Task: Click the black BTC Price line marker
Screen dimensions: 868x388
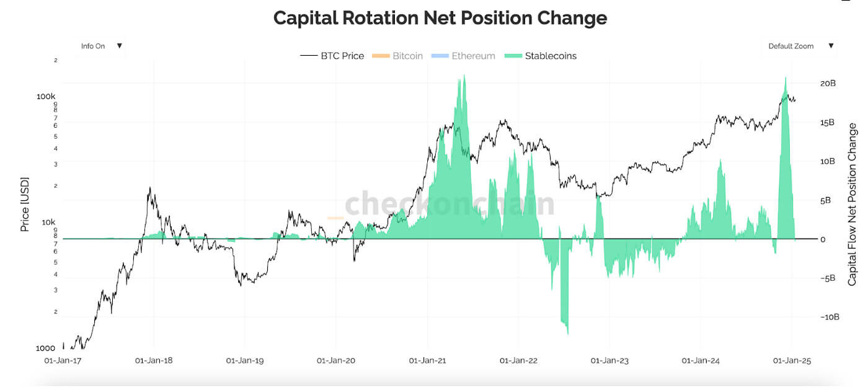Action: [x=309, y=56]
